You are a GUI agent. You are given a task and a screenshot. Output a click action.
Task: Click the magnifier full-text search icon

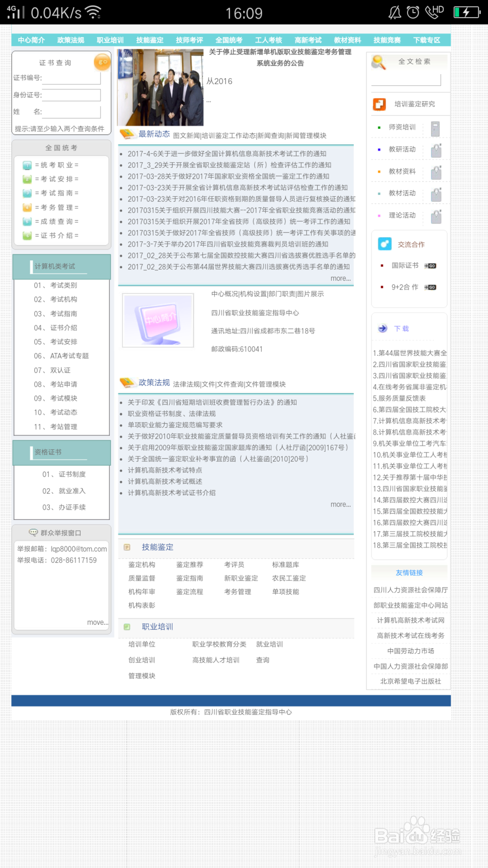pyautogui.click(x=379, y=62)
